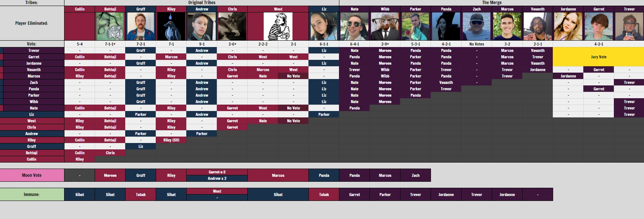Select the 'Vote:' label cell
Image resolution: width=644 pixels, height=219 pixels.
tap(32, 44)
